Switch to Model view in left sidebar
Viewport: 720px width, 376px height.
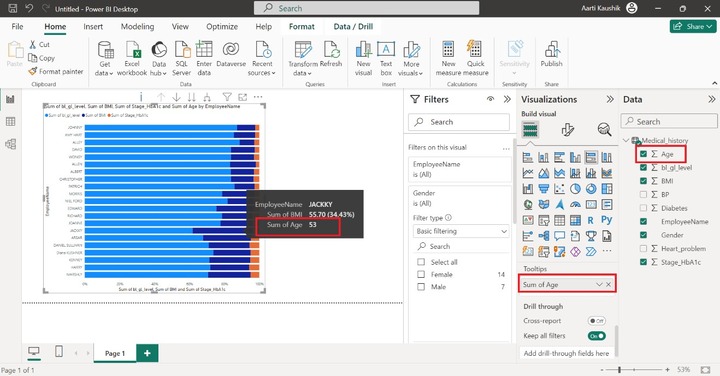10,144
